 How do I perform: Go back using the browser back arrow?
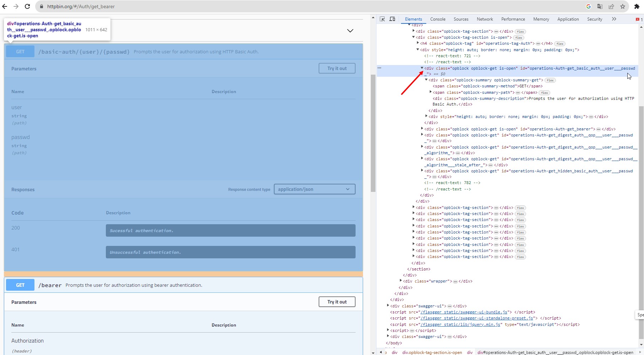[5, 6]
